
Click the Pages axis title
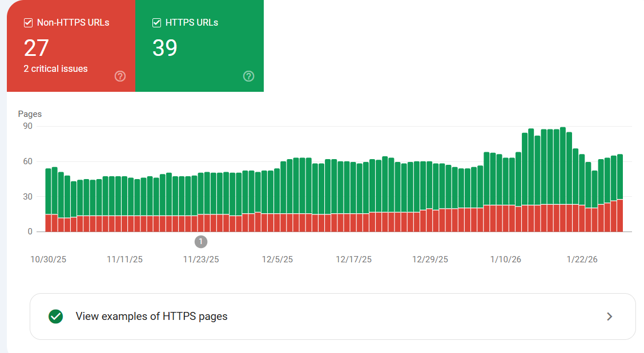click(x=30, y=113)
